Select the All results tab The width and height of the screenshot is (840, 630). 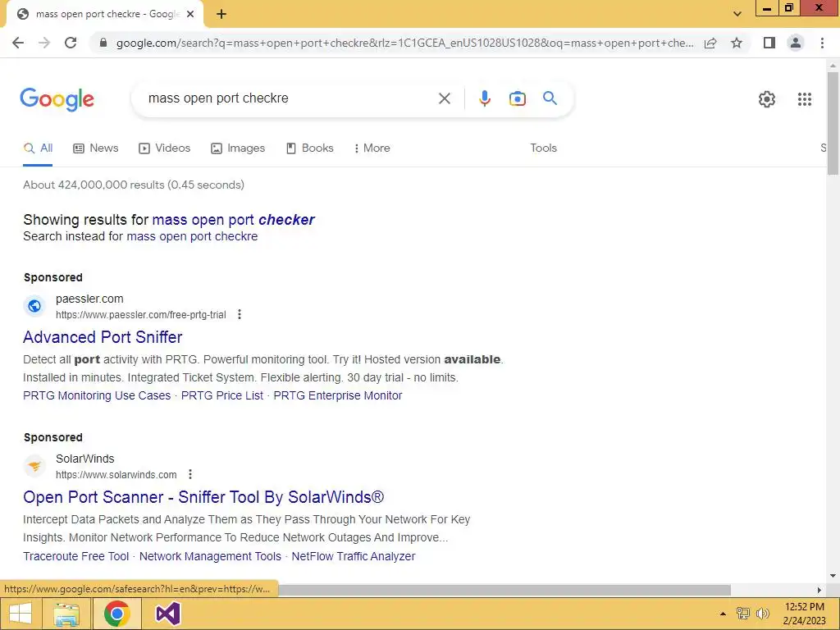(x=38, y=148)
